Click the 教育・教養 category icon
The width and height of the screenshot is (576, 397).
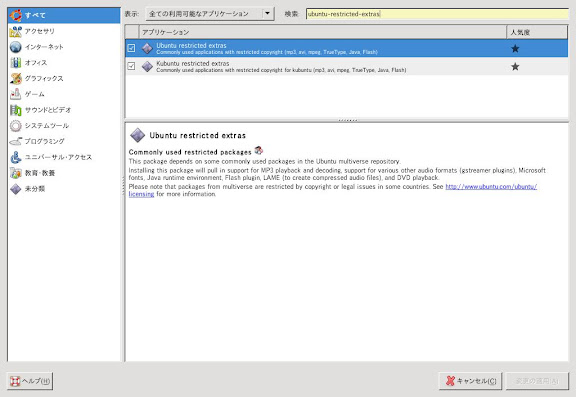point(16,173)
